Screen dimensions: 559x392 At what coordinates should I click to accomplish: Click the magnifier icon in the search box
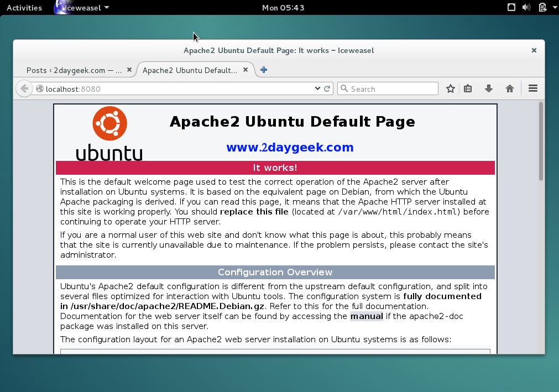click(x=344, y=88)
